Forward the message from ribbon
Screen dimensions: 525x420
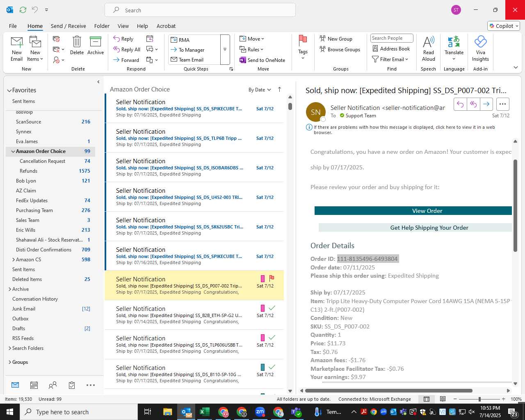[x=126, y=60]
